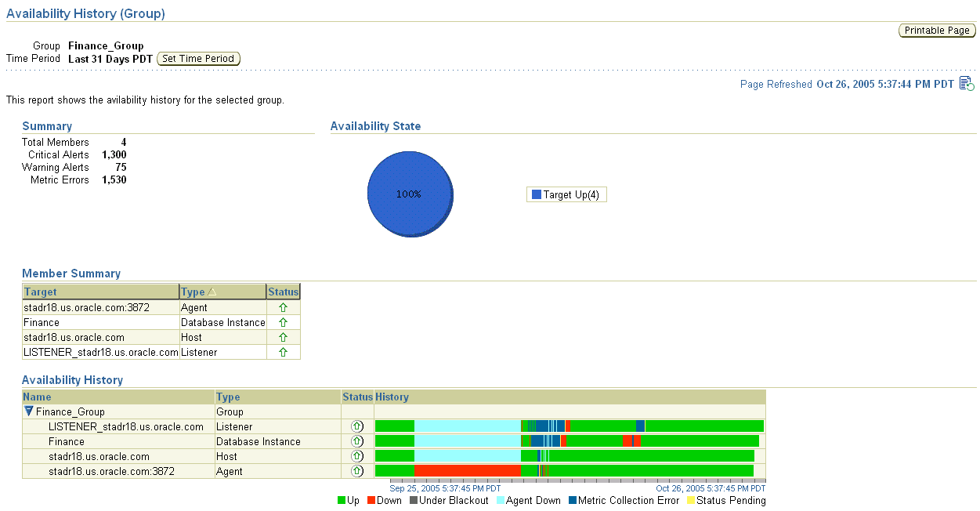The height and width of the screenshot is (511, 980).
Task: Click the Listener status icon in Availability History table
Action: coord(357,426)
